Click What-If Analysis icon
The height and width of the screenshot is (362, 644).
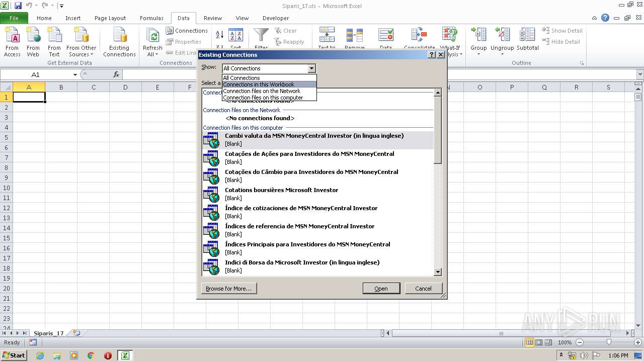click(x=450, y=35)
